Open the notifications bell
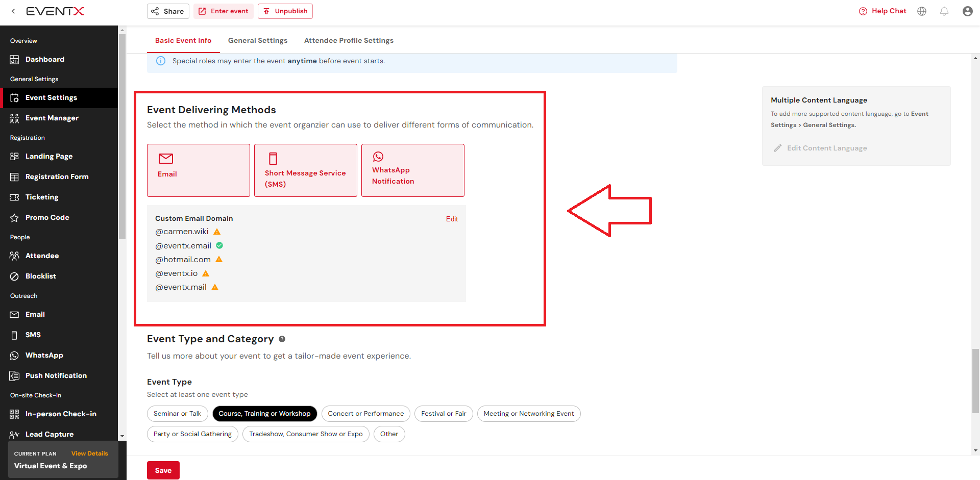 coord(944,11)
